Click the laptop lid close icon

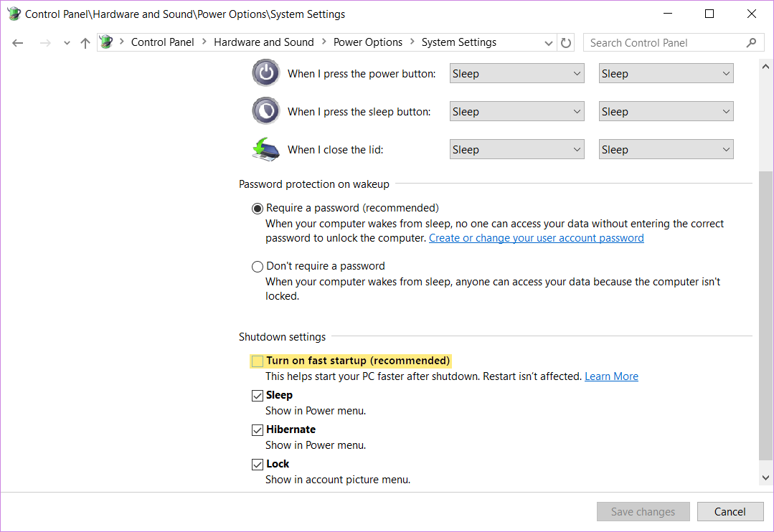coord(265,149)
